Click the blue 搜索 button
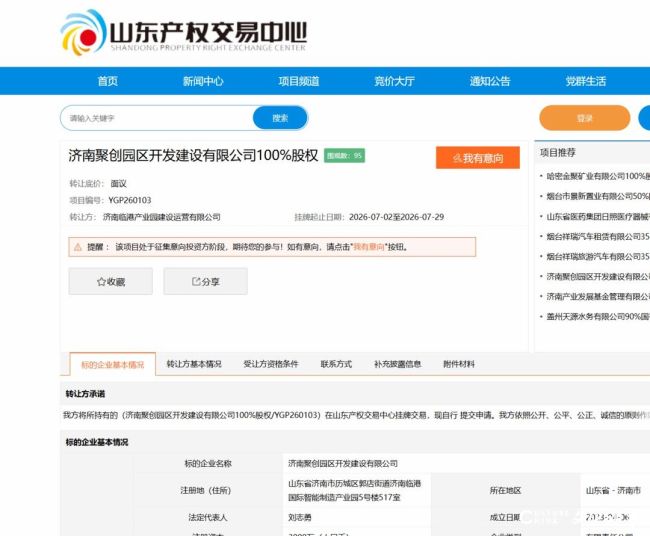 click(x=280, y=118)
